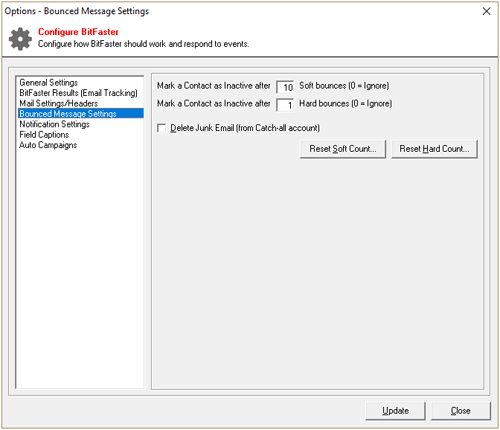Image resolution: width=500 pixels, height=430 pixels.
Task: Click the Reset Soft Count button
Action: coord(343,149)
